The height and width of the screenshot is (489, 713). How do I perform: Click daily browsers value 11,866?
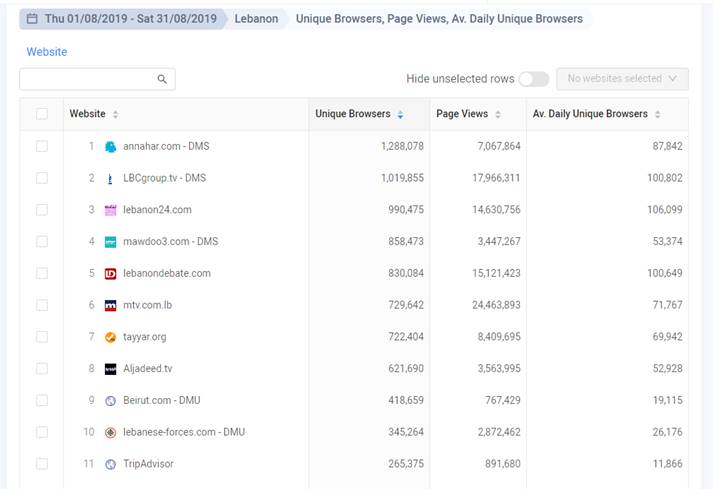tap(668, 464)
